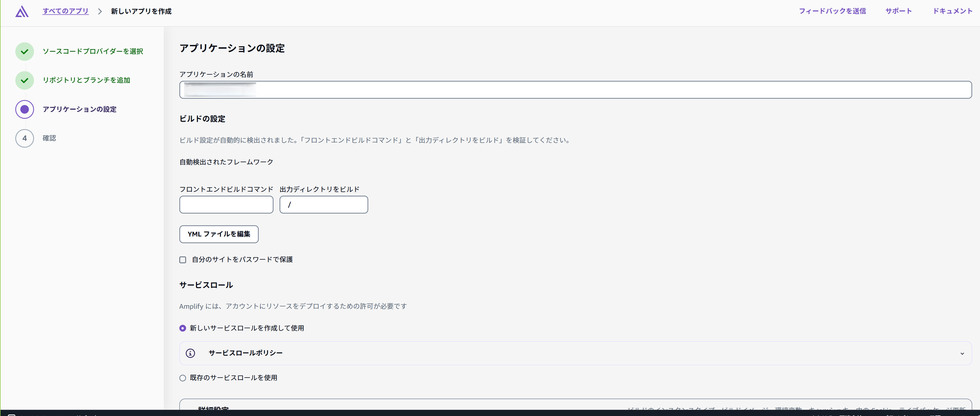The height and width of the screenshot is (416, 980).
Task: Click the アプリケーションの名前 text field
Action: tap(575, 90)
